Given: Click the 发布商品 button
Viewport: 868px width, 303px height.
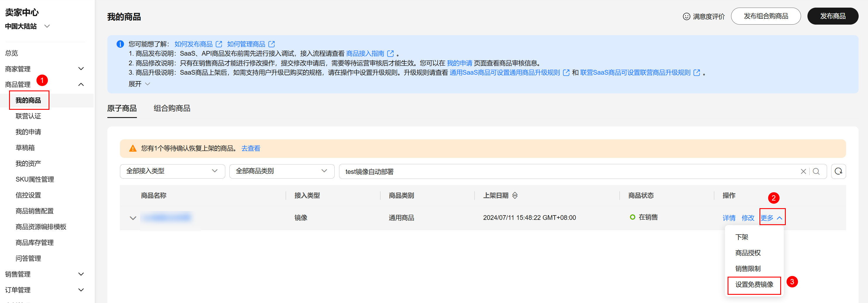Looking at the screenshot, I should point(832,16).
